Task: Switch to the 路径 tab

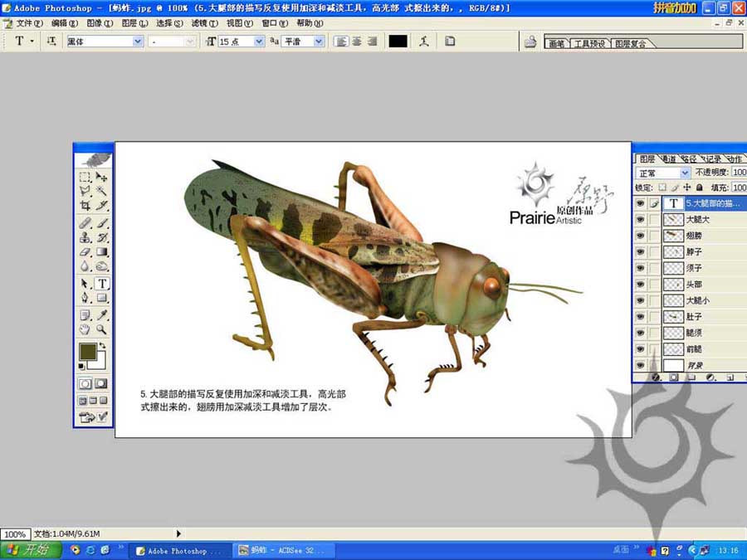Action: tap(688, 159)
